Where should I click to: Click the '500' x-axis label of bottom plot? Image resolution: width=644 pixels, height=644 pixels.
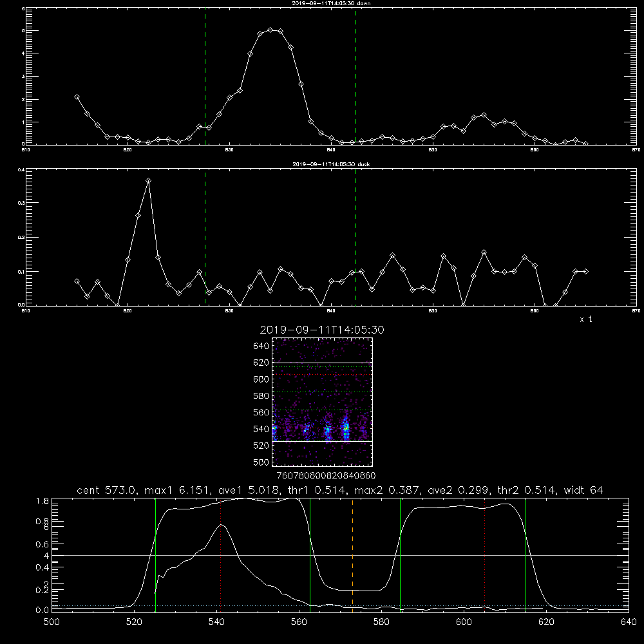(x=52, y=622)
